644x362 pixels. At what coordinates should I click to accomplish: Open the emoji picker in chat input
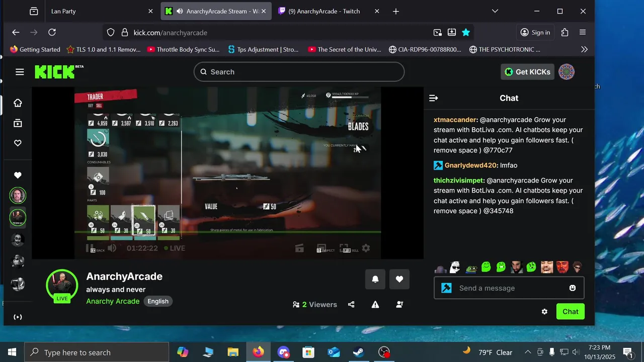[x=573, y=288]
